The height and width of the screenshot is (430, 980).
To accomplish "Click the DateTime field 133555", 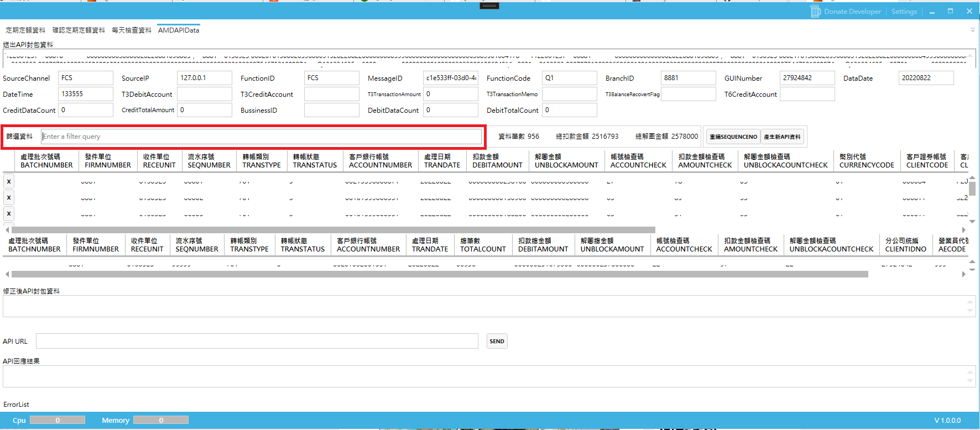I will point(86,94).
